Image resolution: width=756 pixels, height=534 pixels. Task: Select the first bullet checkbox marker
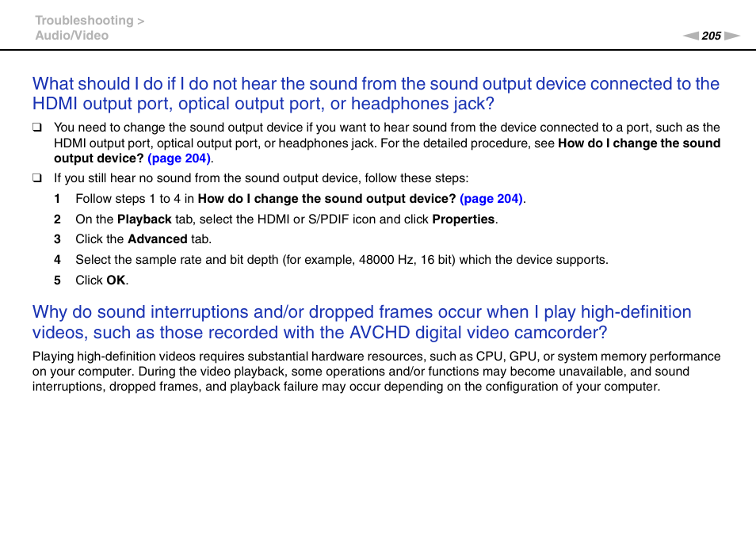[36, 126]
